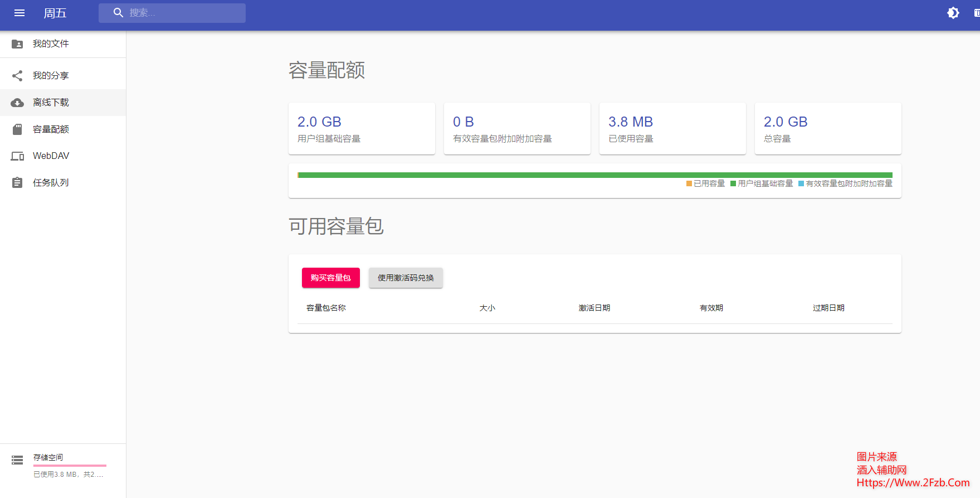The width and height of the screenshot is (980, 498).
Task: Click the search magnifier icon
Action: [x=118, y=13]
